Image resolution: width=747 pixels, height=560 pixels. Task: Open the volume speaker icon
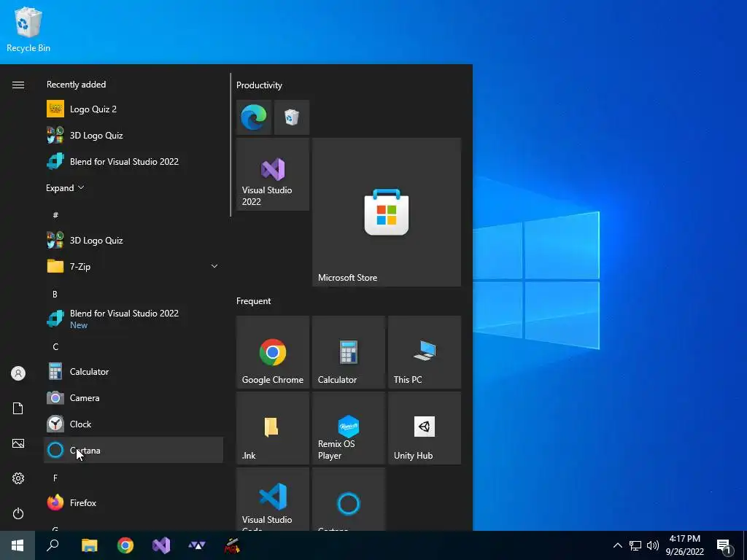click(x=653, y=545)
